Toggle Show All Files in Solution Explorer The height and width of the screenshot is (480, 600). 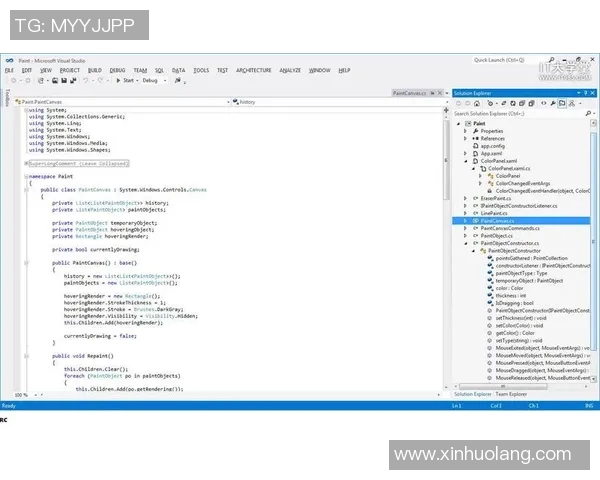click(531, 103)
